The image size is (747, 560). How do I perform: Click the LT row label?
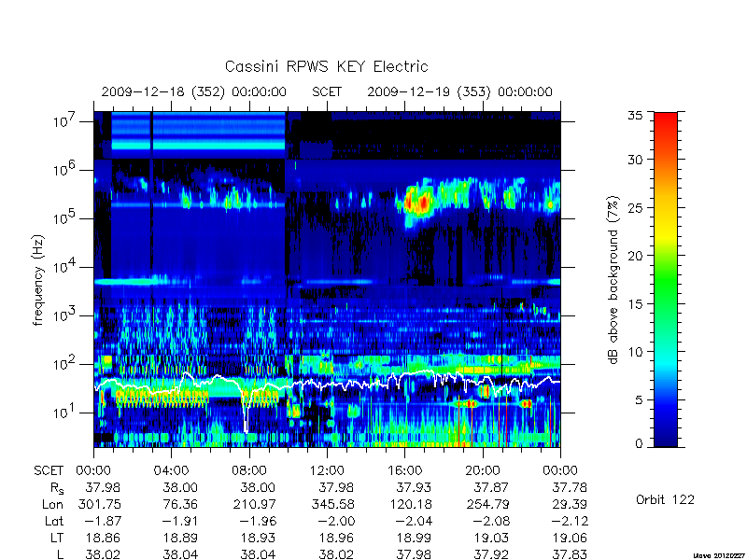57,539
